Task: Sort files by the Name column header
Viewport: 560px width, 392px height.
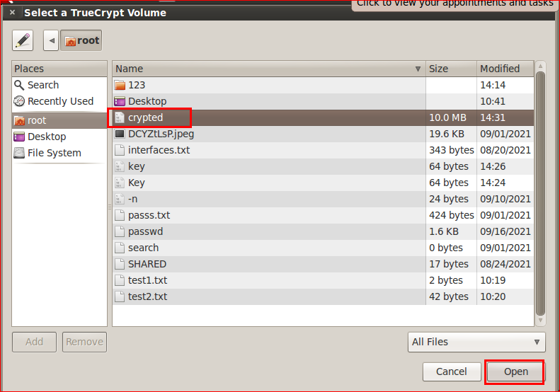Action: point(269,69)
